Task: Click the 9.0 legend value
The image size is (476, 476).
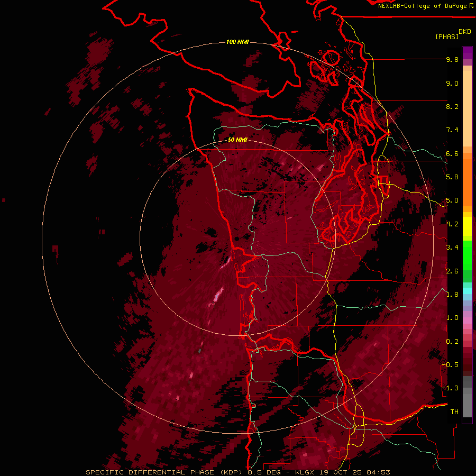Action: (452, 83)
